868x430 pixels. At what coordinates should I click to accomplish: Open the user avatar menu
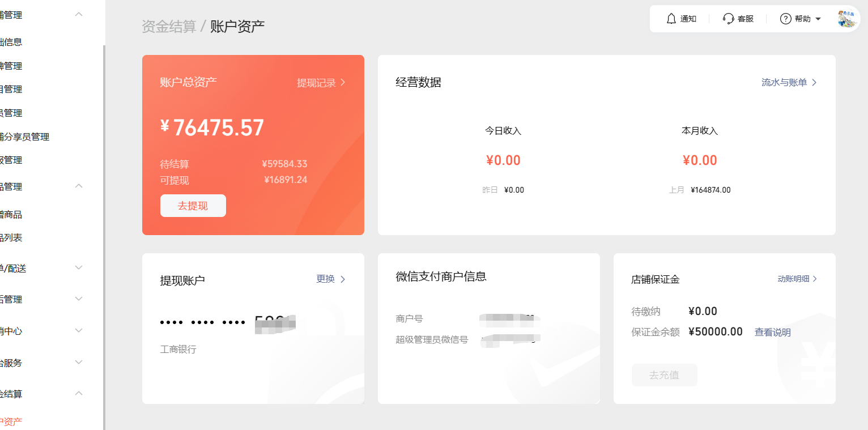849,19
